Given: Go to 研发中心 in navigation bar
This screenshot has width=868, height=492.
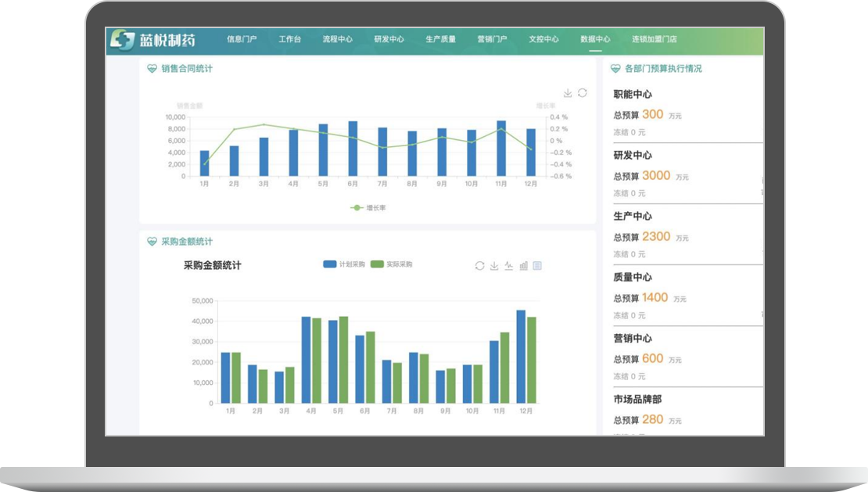Looking at the screenshot, I should (x=389, y=39).
